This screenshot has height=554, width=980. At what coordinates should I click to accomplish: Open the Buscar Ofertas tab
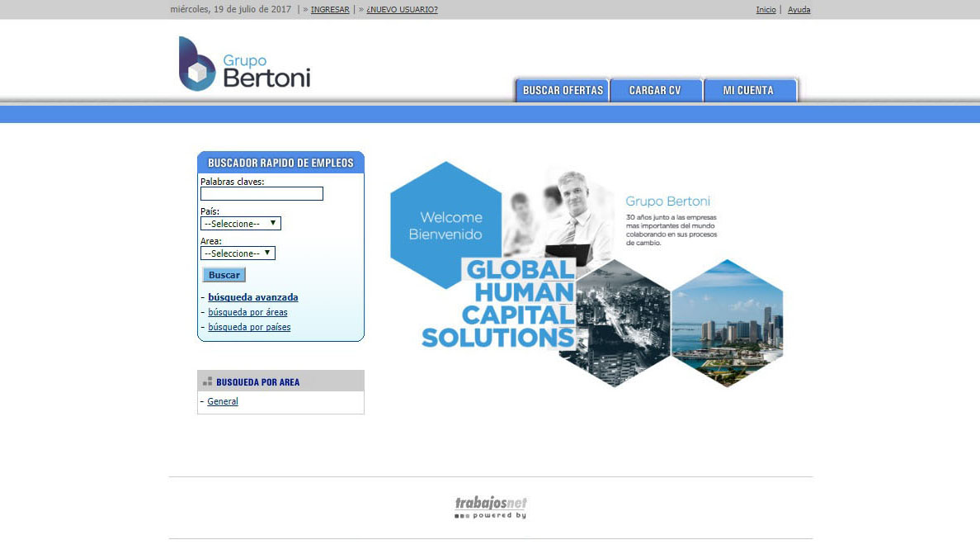pos(563,90)
